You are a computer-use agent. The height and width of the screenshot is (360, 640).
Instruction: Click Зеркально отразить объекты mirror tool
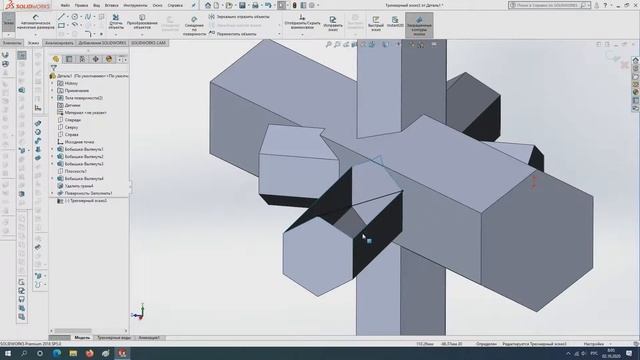pos(239,17)
